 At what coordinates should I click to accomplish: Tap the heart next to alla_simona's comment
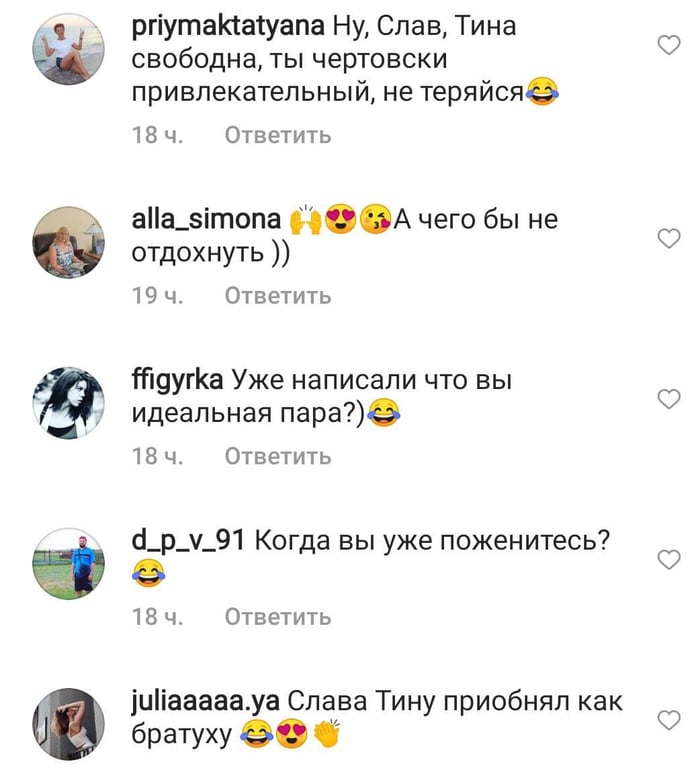(669, 239)
